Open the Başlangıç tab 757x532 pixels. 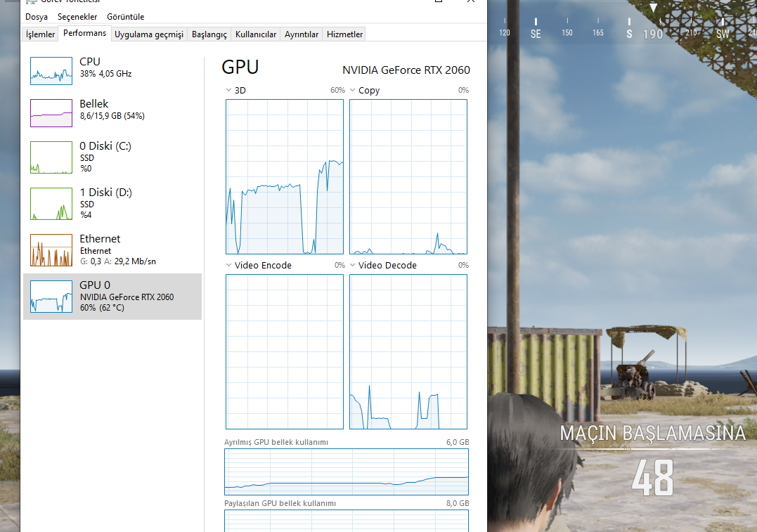click(209, 34)
